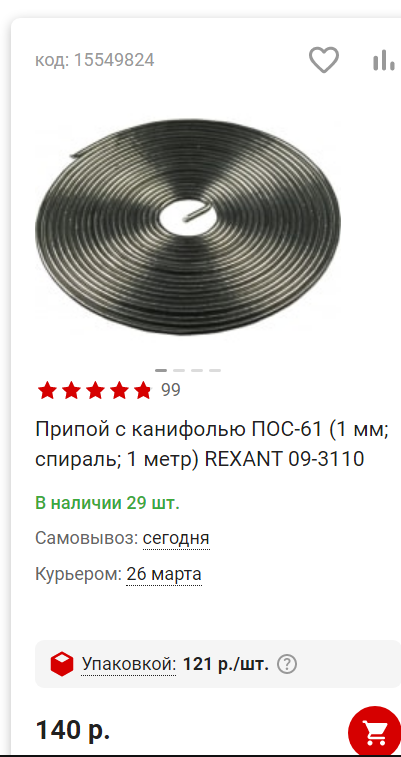Add the solder to favorites with heart icon

tap(324, 60)
